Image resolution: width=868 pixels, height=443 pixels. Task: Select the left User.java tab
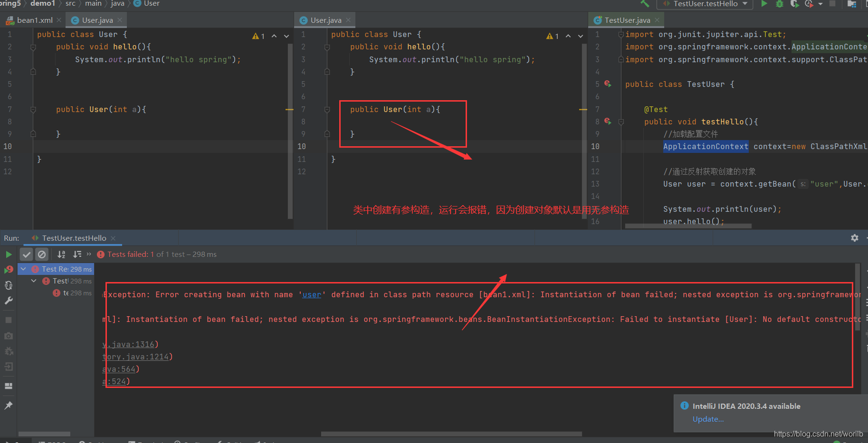[x=96, y=20]
